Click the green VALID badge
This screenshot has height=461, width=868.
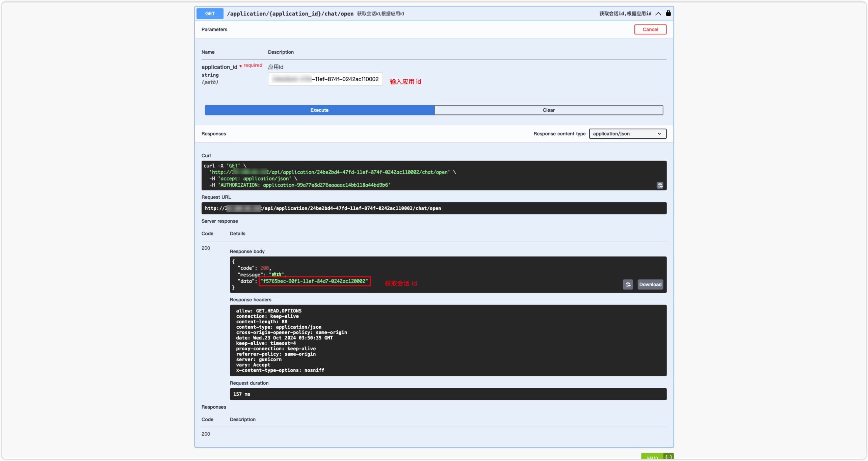[652, 457]
